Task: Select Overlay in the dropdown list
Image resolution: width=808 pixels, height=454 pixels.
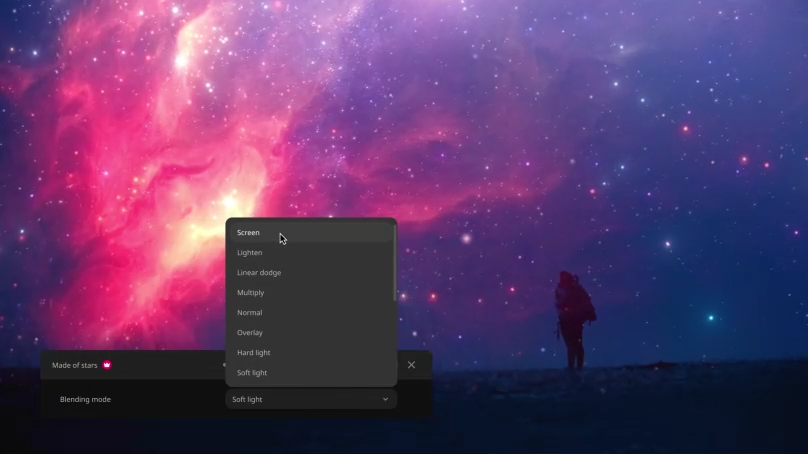Action: point(310,333)
